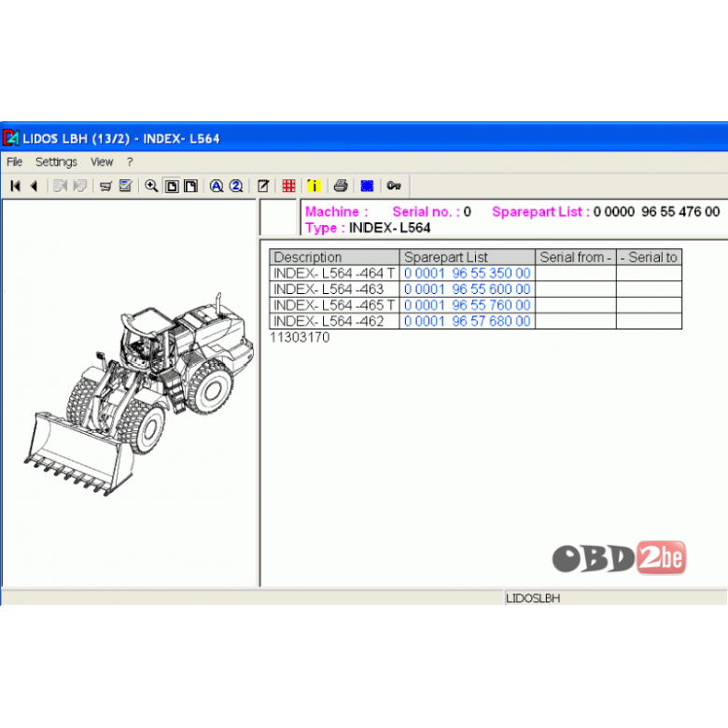
Task: Click the 'Type : INDEX- L564' header text
Action: [368, 228]
